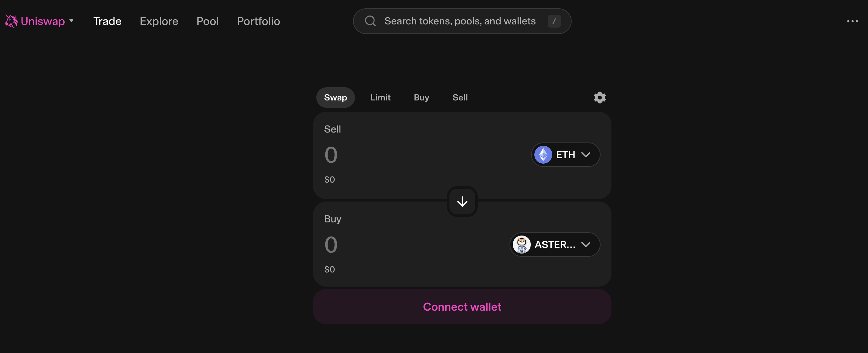Click the ETH token logo
Screen dimensions: 868x353
coord(543,155)
